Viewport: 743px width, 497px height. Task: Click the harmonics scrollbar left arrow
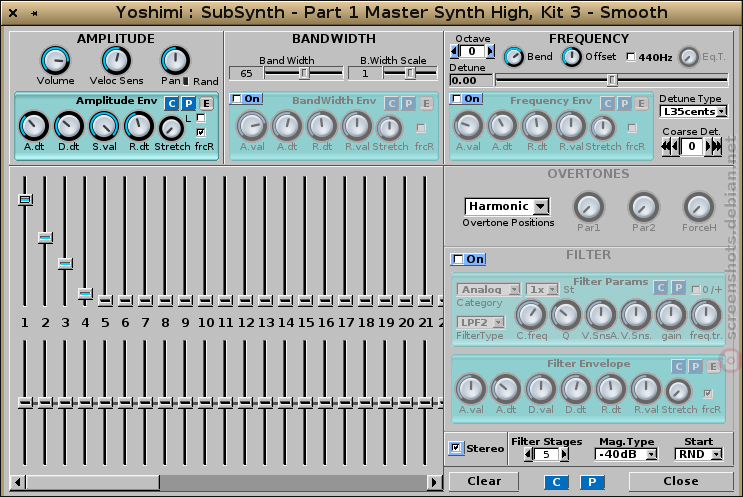(18, 482)
